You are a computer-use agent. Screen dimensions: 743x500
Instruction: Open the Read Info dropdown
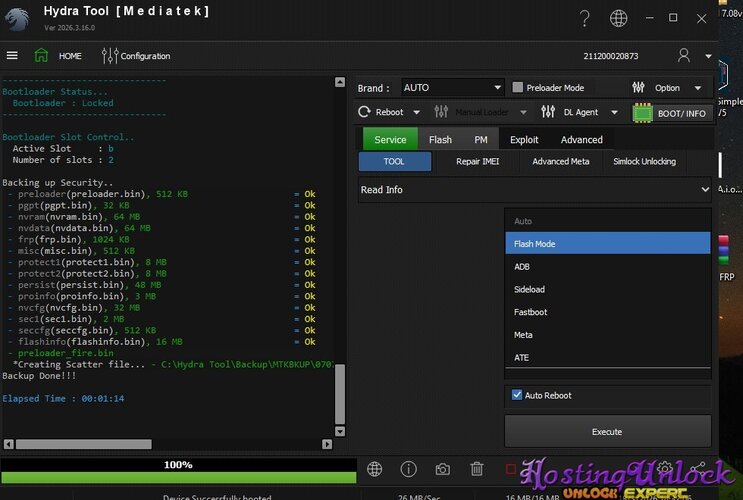tap(535, 189)
